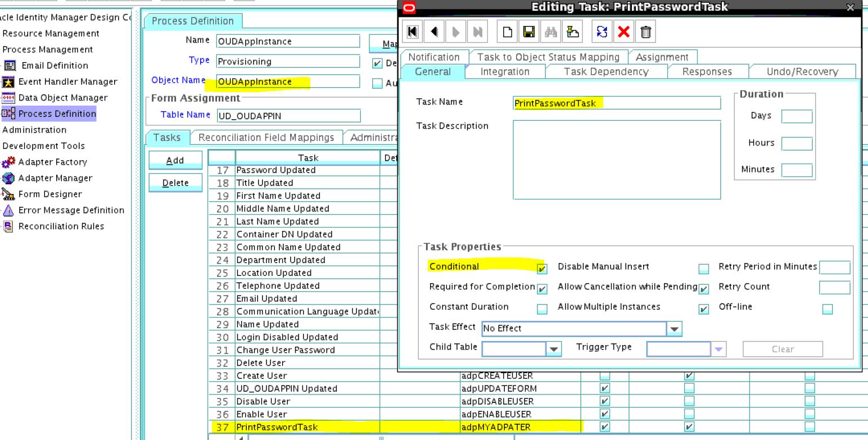
Task: Uncheck the Conditional task property
Action: (x=542, y=269)
